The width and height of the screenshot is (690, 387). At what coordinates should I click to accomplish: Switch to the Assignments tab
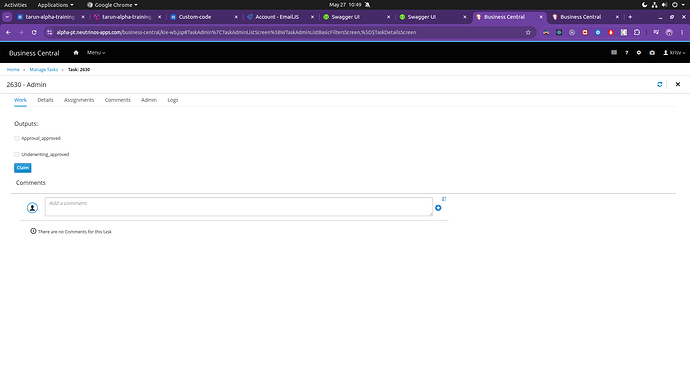79,100
